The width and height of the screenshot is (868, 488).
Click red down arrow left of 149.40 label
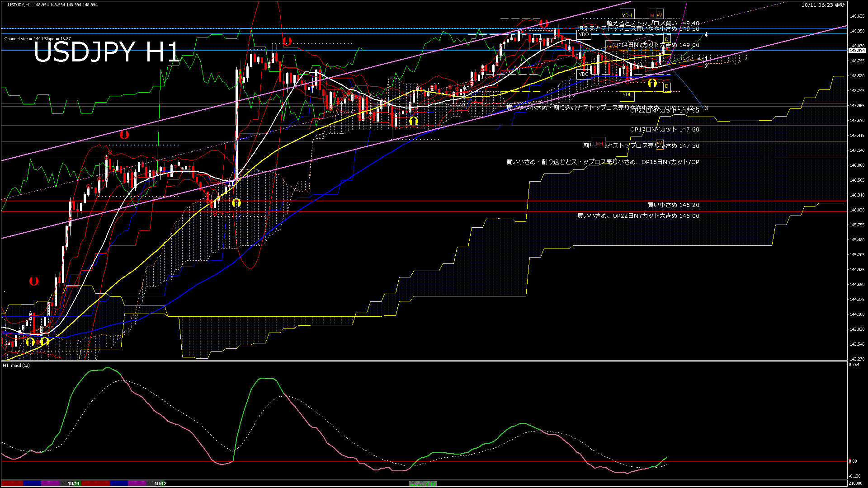(544, 23)
